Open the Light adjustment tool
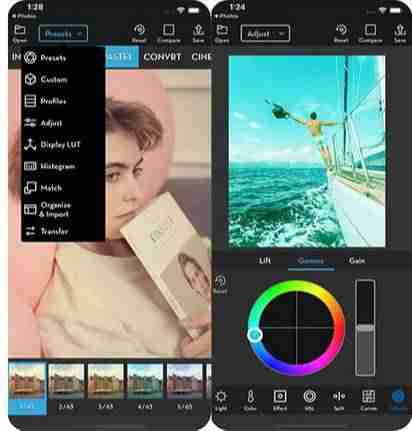The height and width of the screenshot is (431, 412). (x=220, y=400)
